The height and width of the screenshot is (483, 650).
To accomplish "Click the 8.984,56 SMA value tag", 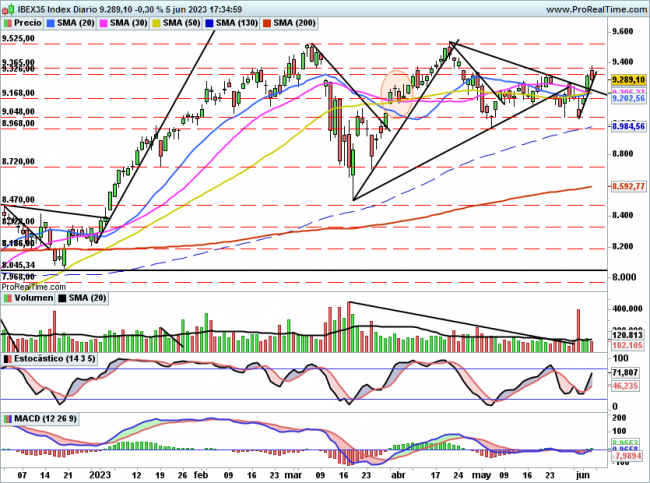I will click(625, 127).
